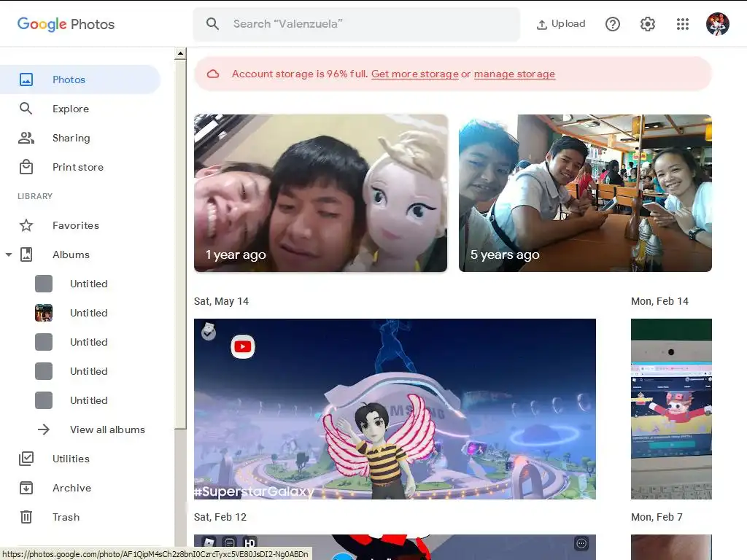Screen dimensions: 747x560
Task: Open the account profile avatar
Action: [x=718, y=24]
